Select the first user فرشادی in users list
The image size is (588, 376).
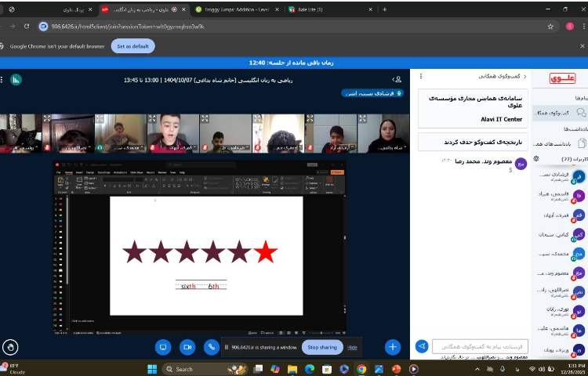click(560, 176)
